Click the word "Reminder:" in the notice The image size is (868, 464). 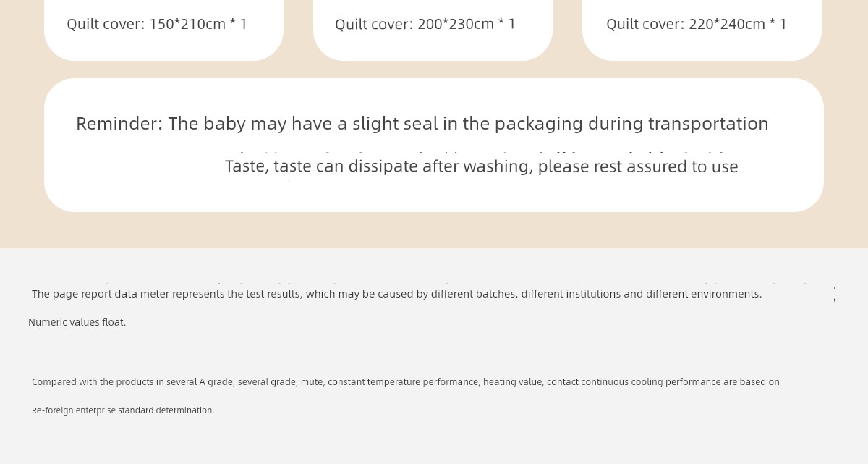(119, 124)
